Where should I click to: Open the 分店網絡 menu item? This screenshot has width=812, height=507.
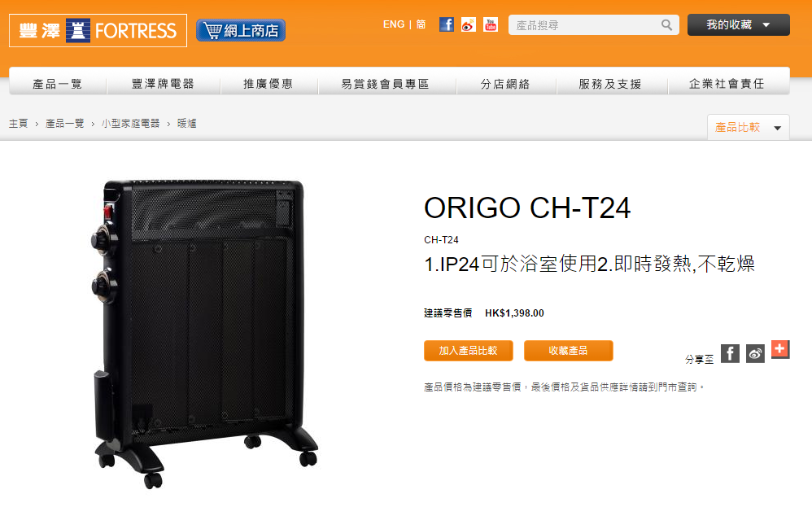[x=505, y=84]
